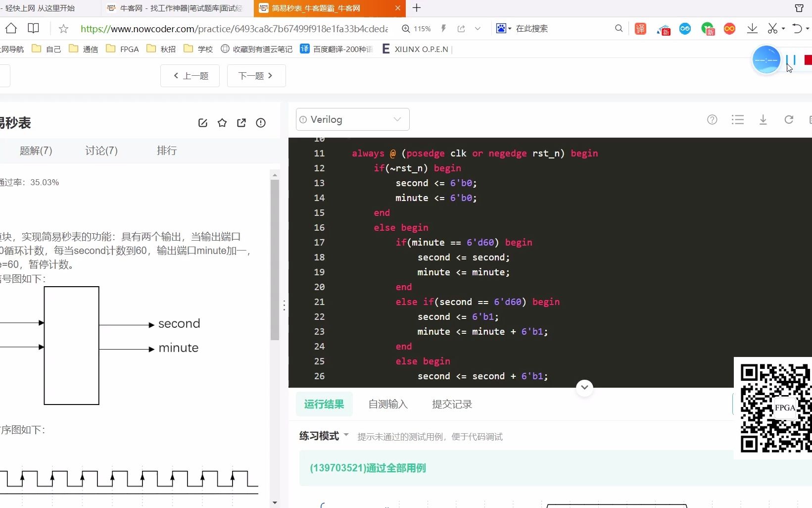Select 自测输入 tab
Screen dimensions: 812x508
coord(388,404)
